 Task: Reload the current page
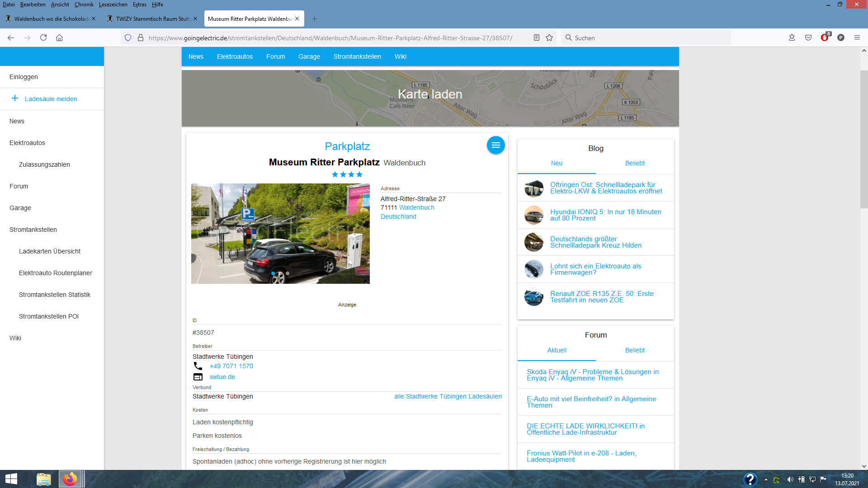pos(43,38)
